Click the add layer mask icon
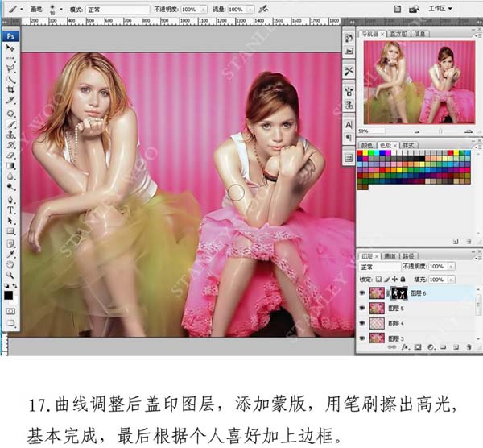The height and width of the screenshot is (448, 483). [418, 346]
